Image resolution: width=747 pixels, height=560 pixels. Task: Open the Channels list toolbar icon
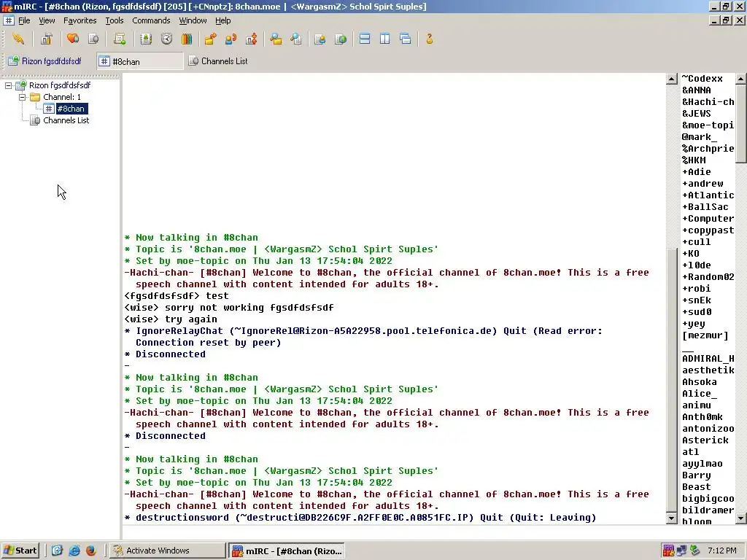93,39
